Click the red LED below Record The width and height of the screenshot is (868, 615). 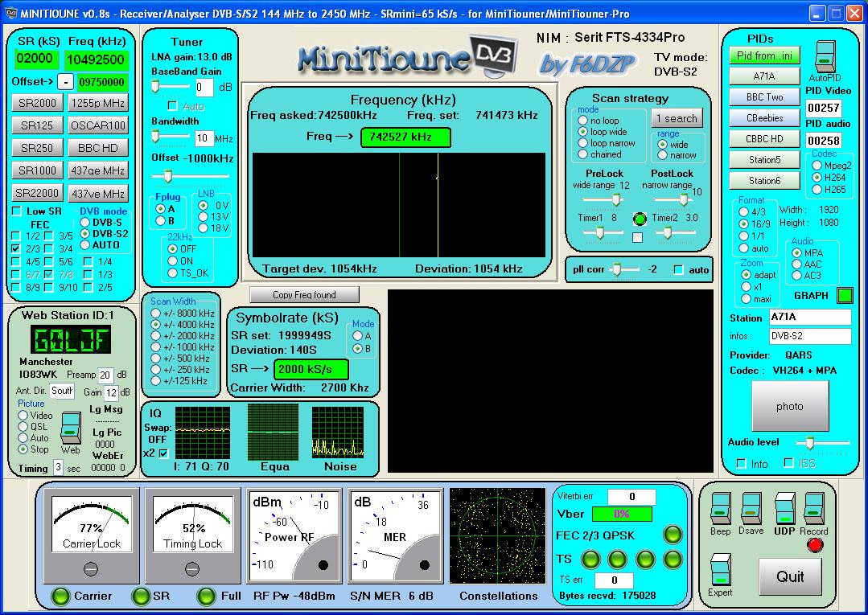815,545
